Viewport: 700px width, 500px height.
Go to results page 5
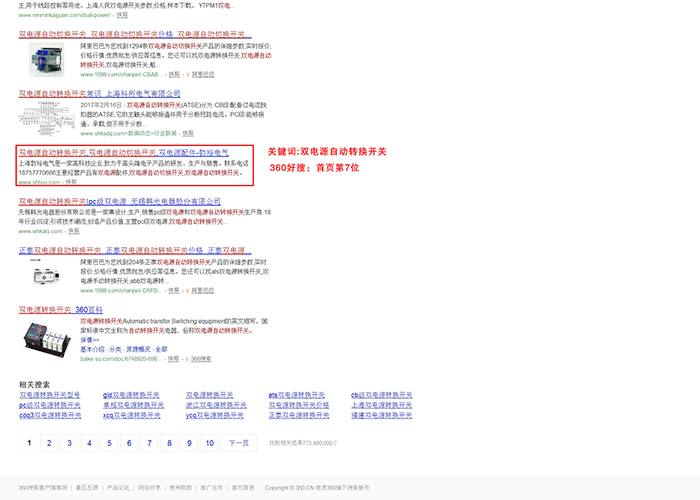(109, 443)
